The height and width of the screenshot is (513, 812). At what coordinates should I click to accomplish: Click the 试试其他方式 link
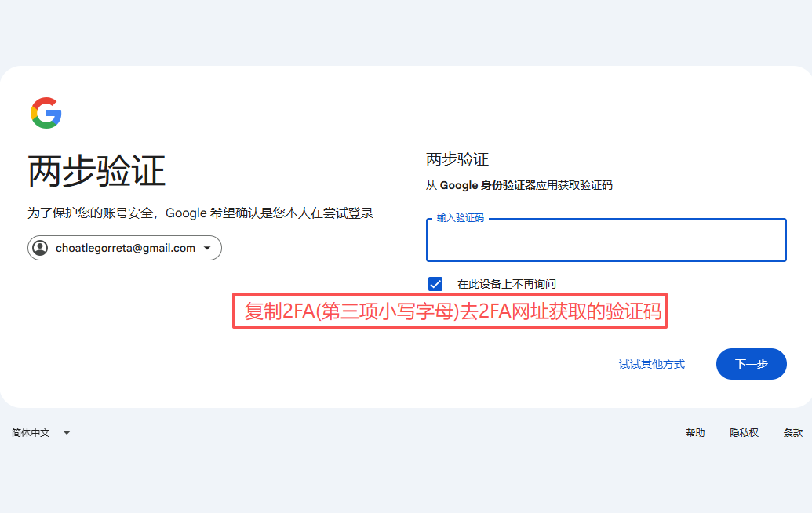tap(651, 365)
